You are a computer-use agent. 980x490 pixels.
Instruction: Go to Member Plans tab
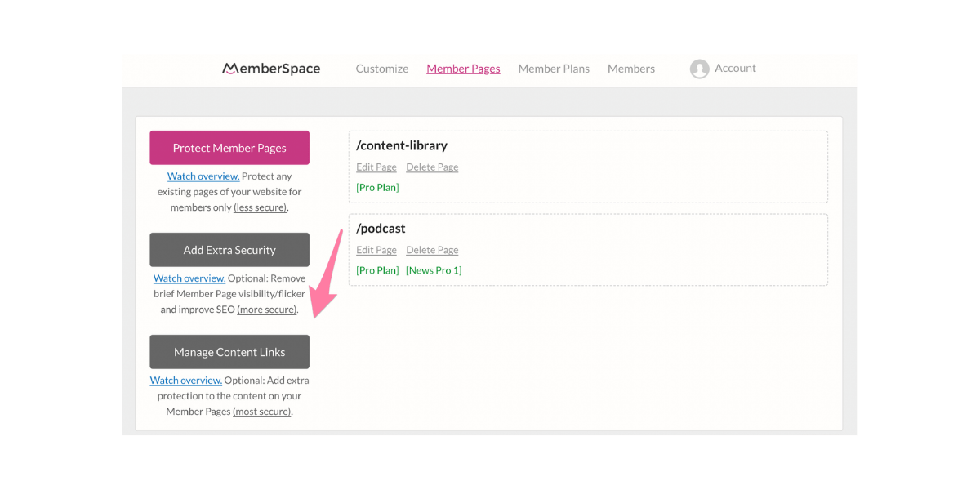[x=554, y=69]
